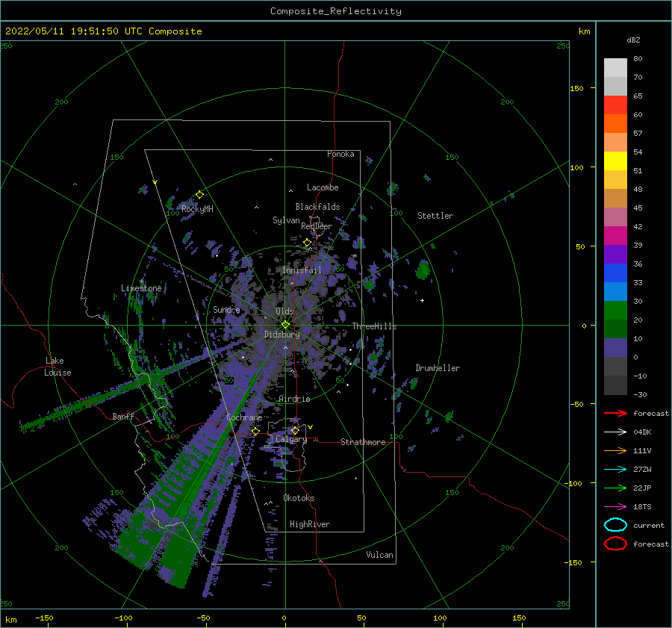Click the large green echo west of Stettler
672x628 pixels.
coord(423,270)
